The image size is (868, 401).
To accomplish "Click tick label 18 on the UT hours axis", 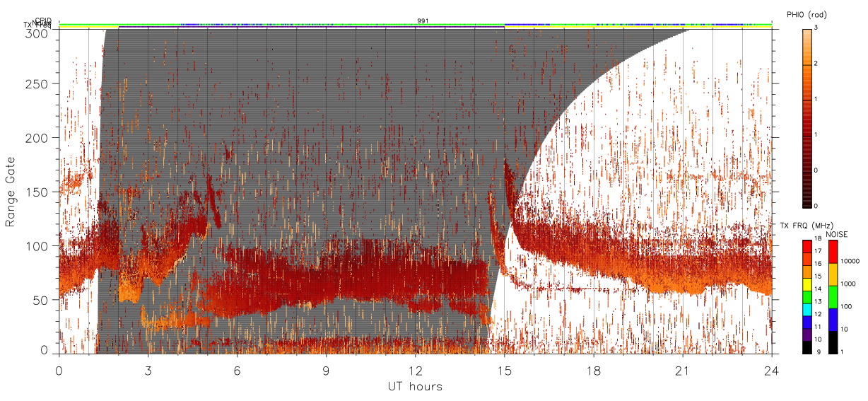I will [x=593, y=371].
